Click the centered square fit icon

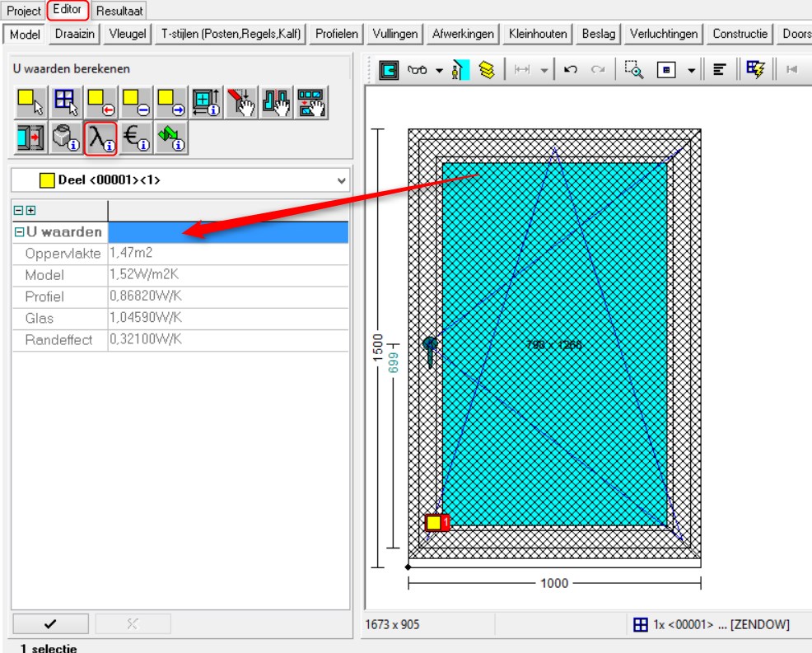(666, 69)
